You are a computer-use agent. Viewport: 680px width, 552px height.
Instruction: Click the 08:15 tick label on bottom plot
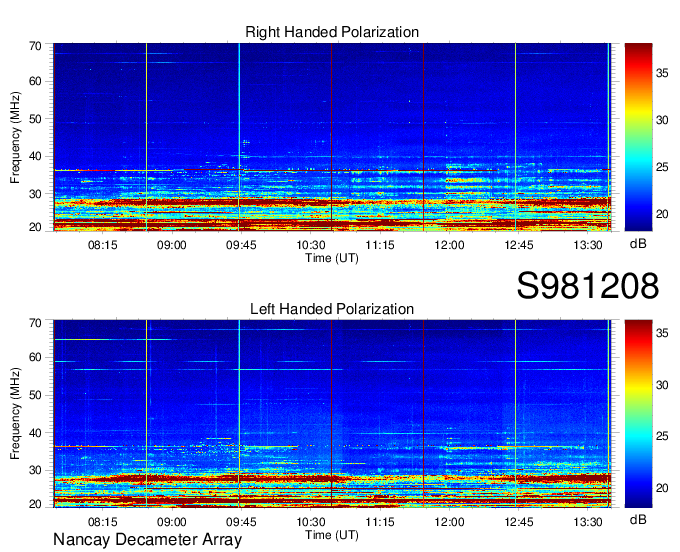click(103, 522)
